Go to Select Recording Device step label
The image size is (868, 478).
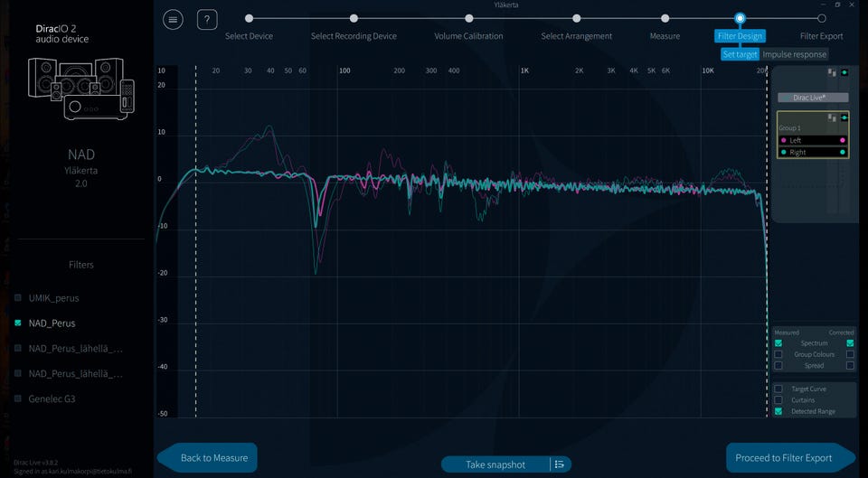pyautogui.click(x=354, y=36)
